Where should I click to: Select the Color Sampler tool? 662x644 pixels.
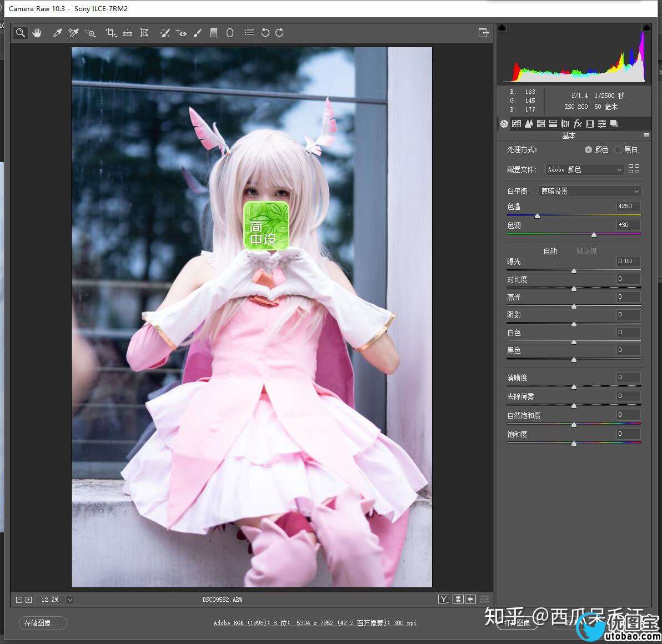(73, 33)
